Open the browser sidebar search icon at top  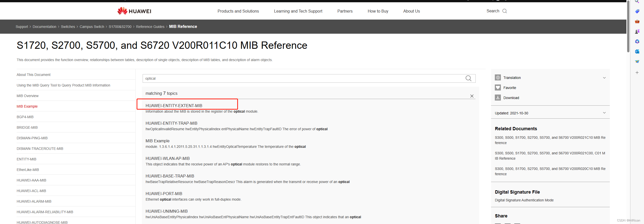[x=637, y=2]
